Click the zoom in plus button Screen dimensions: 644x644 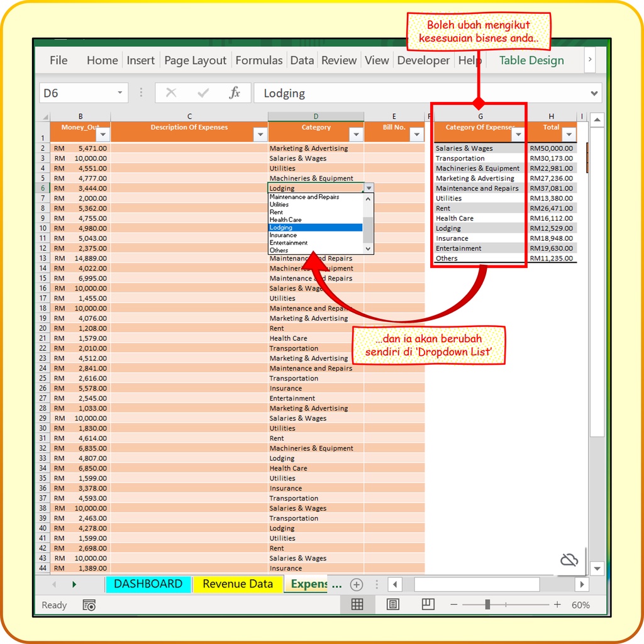[x=557, y=604]
